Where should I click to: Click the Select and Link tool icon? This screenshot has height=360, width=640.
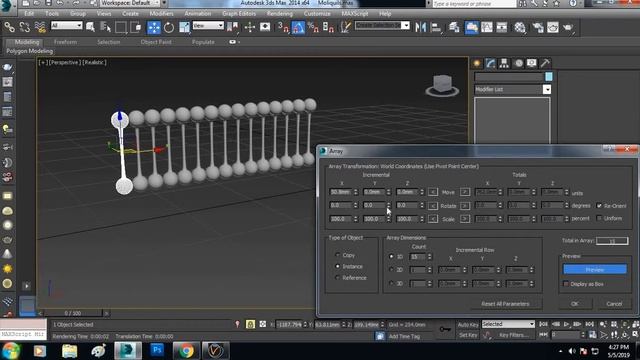(9, 27)
